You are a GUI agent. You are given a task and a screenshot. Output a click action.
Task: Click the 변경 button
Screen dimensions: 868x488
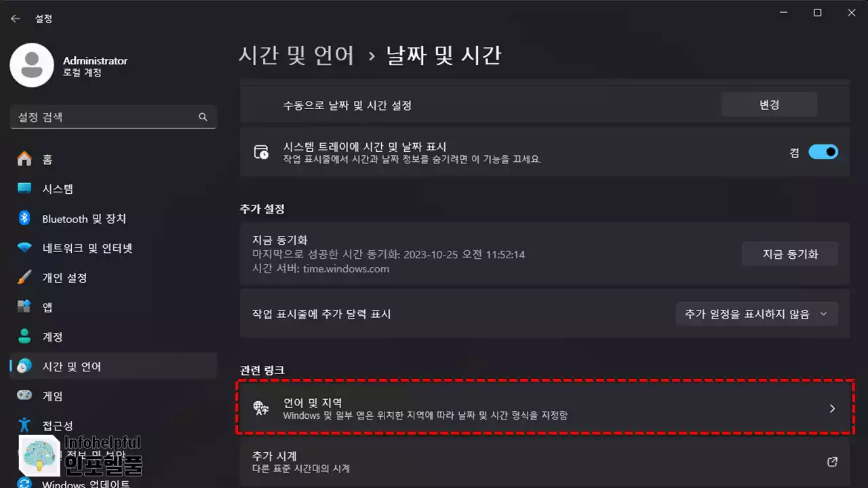[x=769, y=105]
